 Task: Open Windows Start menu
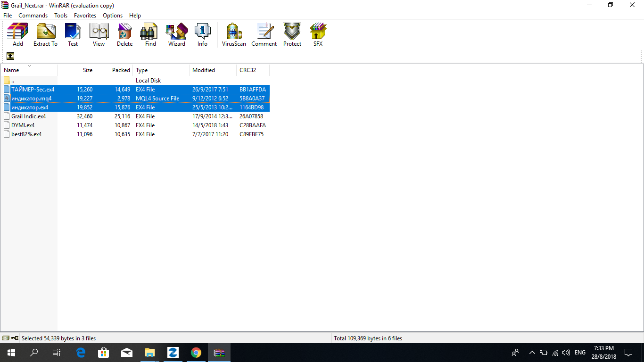pos(11,353)
